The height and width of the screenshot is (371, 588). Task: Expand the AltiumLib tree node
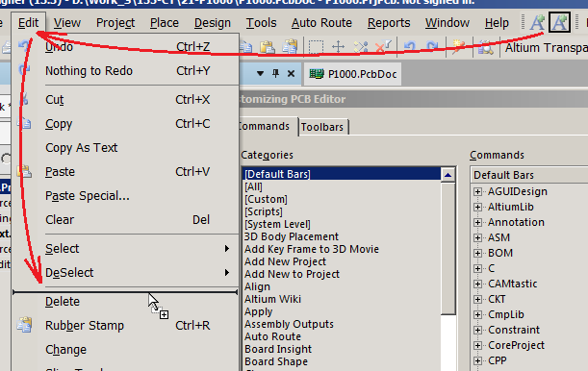tap(477, 207)
